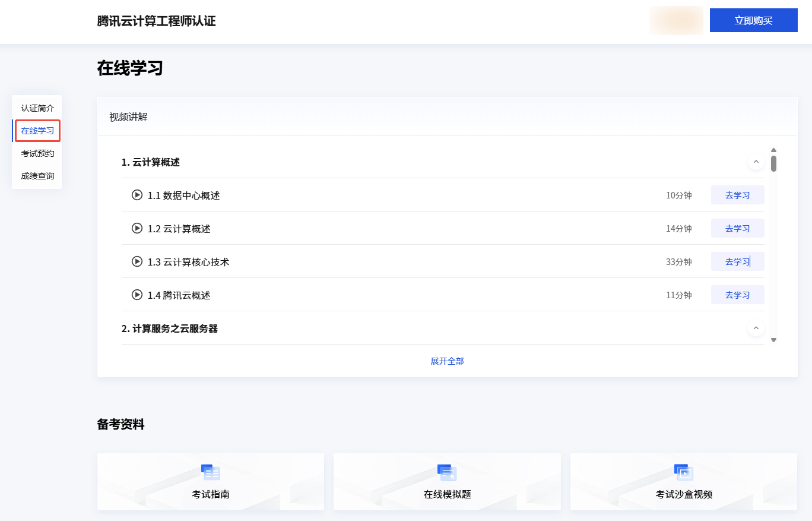Click the 考试指南 document icon

211,472
